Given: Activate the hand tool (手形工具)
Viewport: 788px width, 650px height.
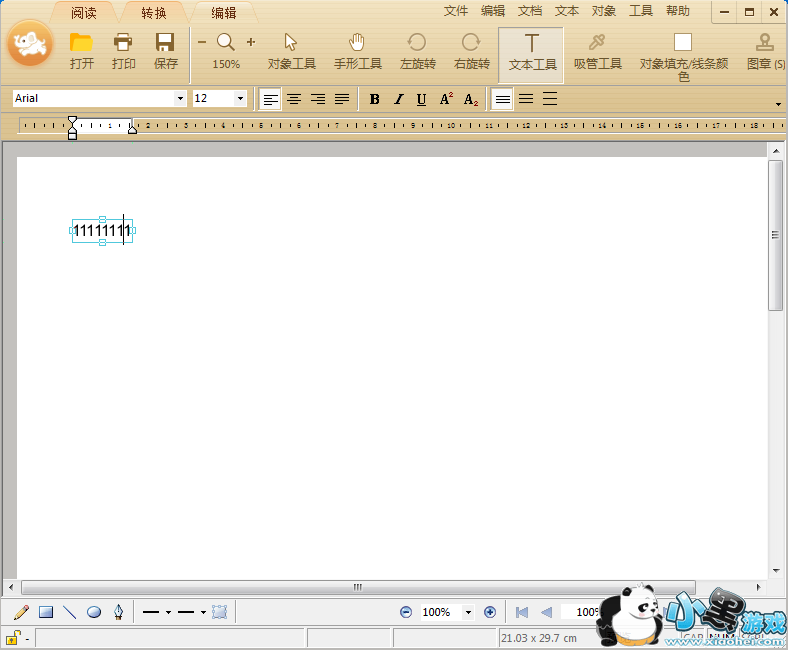Looking at the screenshot, I should tap(357, 50).
